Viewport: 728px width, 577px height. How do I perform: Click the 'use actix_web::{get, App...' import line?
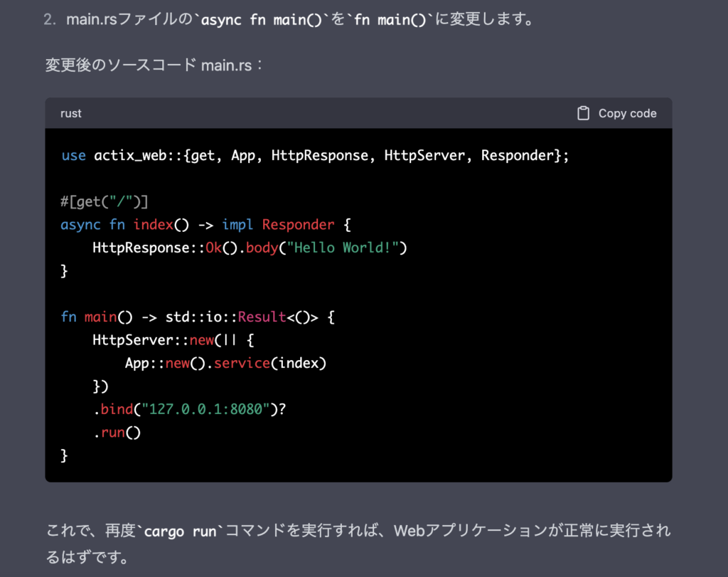click(x=315, y=156)
